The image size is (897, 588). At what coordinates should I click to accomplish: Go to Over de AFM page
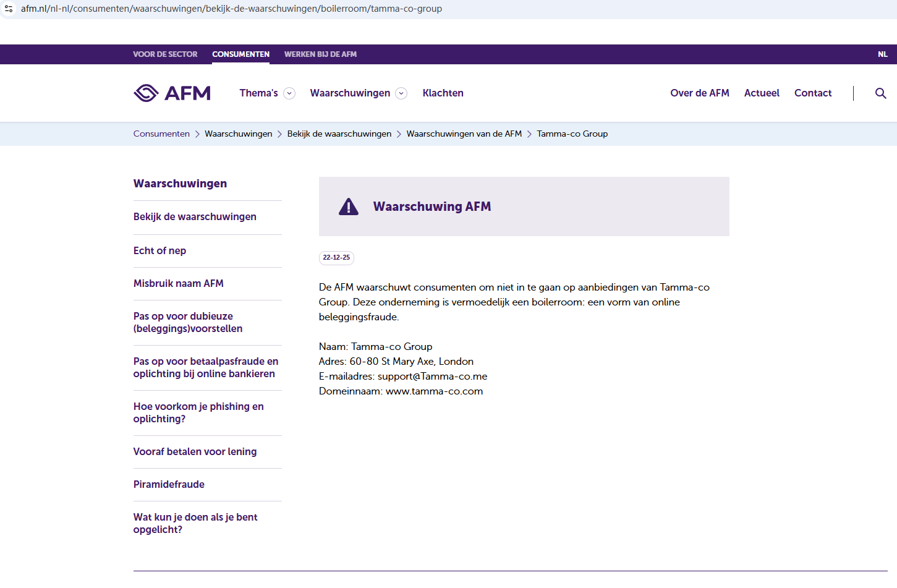(699, 93)
